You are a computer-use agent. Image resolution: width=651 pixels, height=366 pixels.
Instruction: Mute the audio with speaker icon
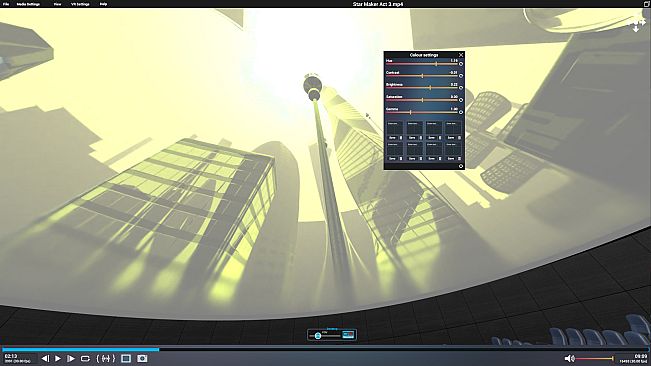(569, 358)
